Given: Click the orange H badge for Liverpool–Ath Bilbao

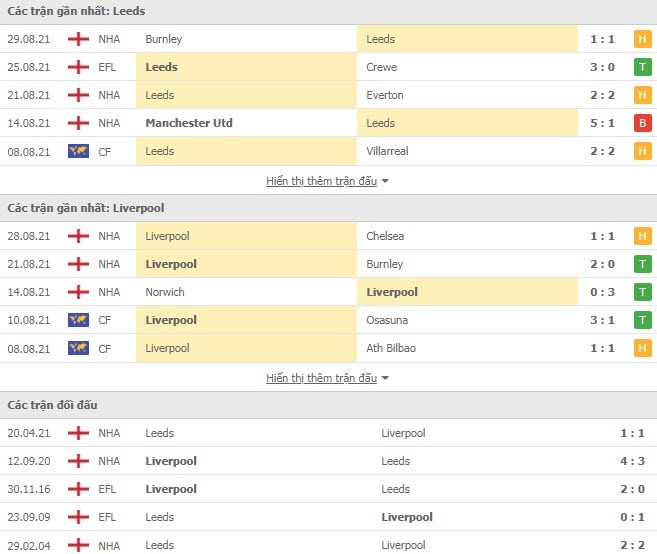Looking at the screenshot, I should tap(642, 348).
